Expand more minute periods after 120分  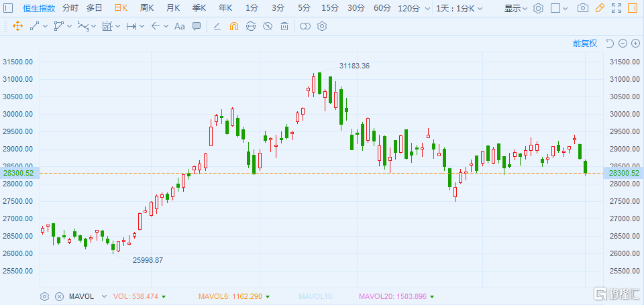[x=428, y=8]
